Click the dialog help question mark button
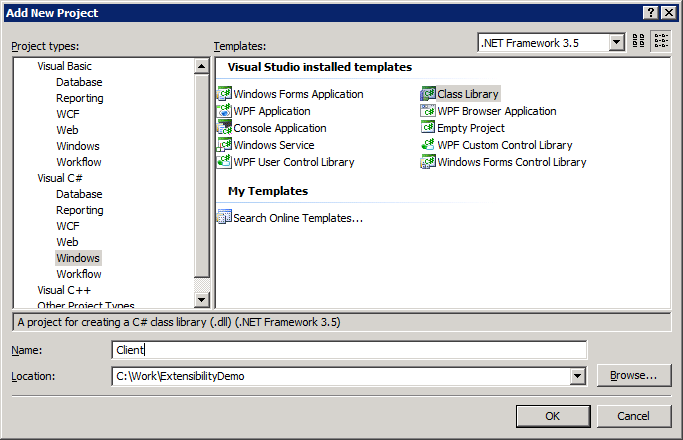This screenshot has width=683, height=440. (650, 13)
